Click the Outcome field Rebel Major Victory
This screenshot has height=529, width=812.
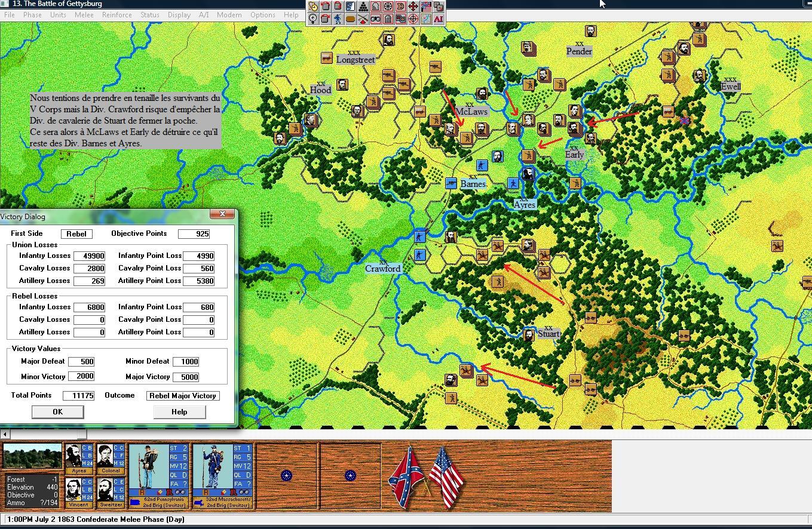[183, 395]
